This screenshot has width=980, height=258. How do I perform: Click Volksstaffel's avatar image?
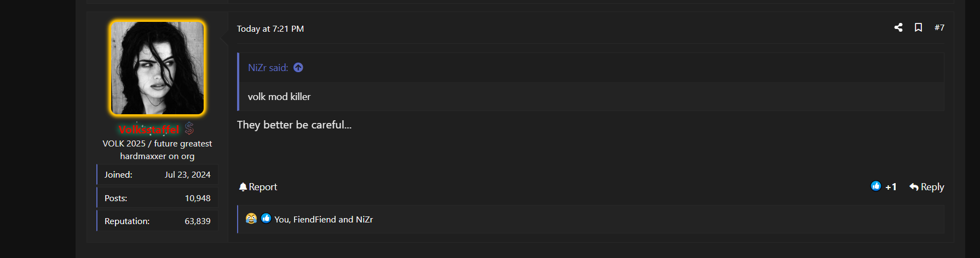pyautogui.click(x=158, y=68)
